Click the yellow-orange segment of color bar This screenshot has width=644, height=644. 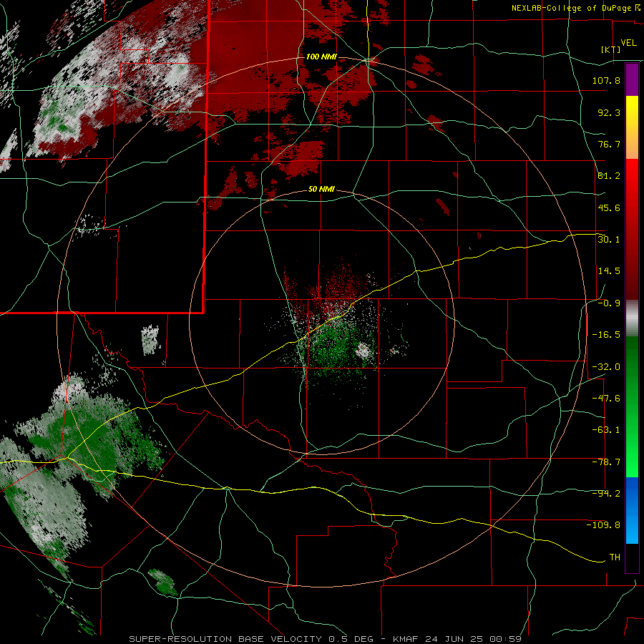click(x=632, y=127)
